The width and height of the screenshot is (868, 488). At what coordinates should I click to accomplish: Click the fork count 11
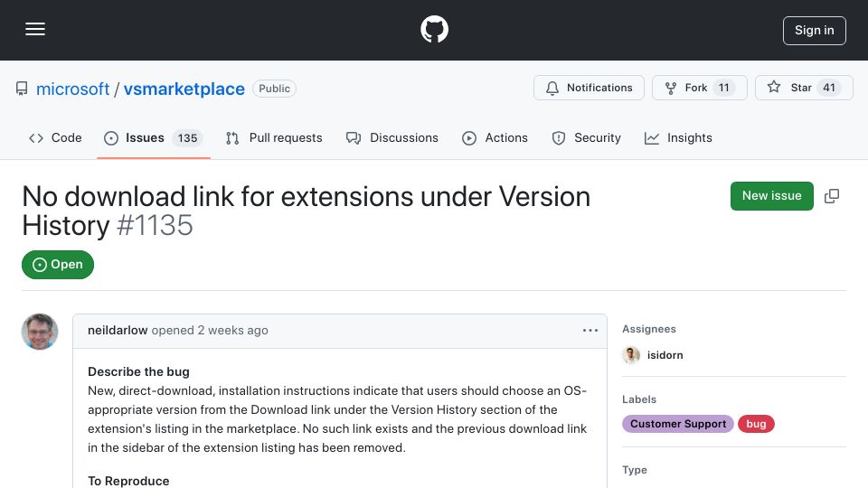[723, 88]
